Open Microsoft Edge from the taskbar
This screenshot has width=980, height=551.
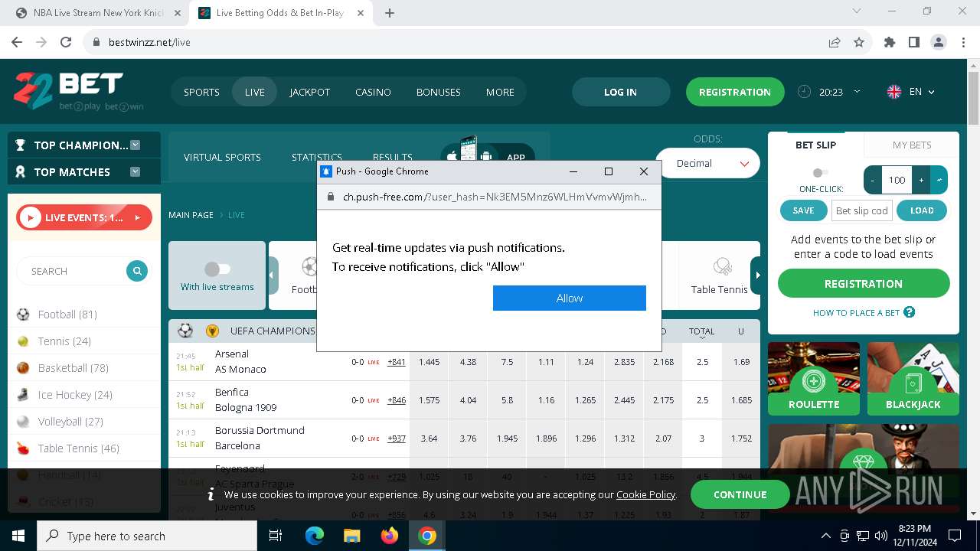[315, 536]
